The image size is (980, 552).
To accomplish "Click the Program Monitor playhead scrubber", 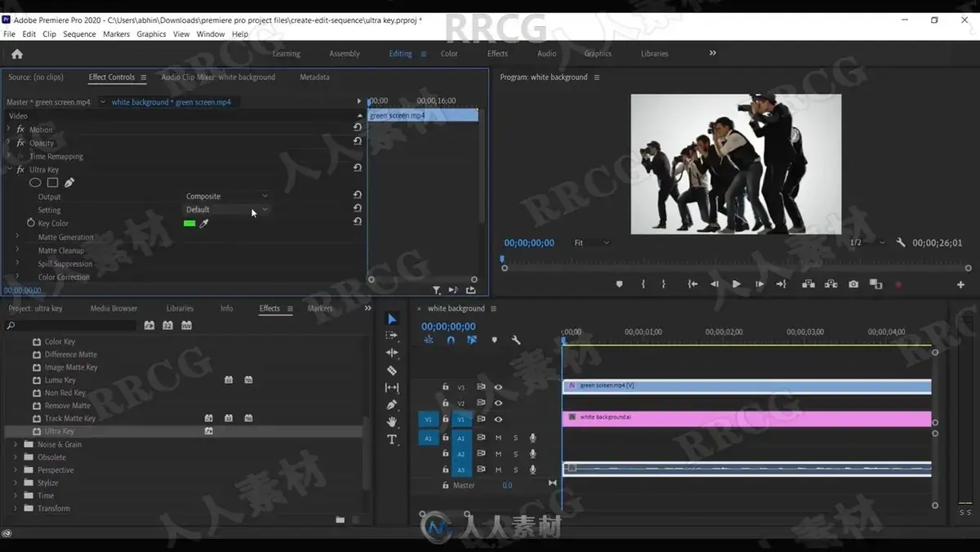I will pos(501,260).
